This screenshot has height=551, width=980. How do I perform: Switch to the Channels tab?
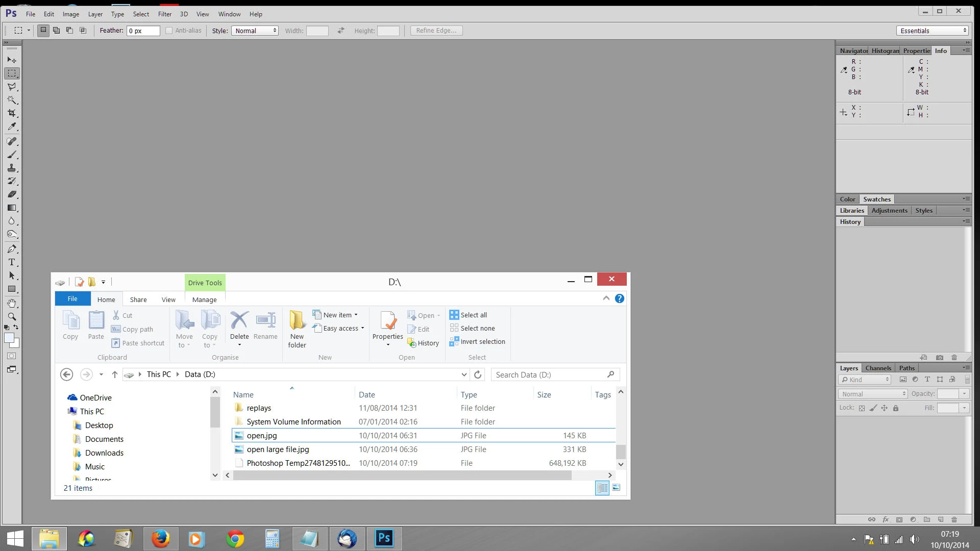pyautogui.click(x=878, y=368)
